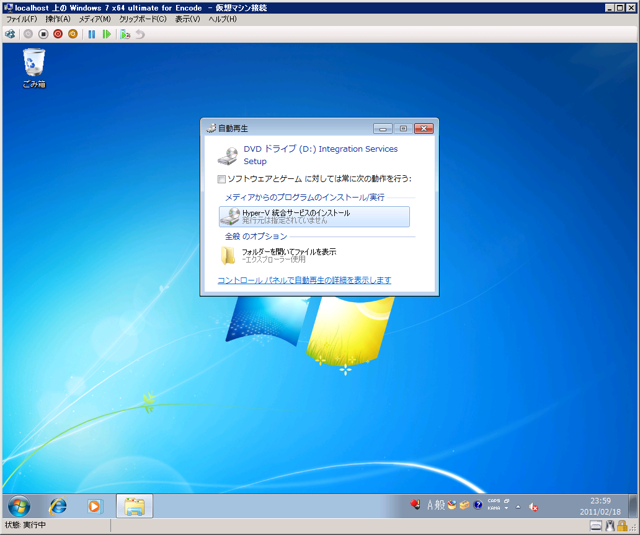Open ヘルプ(H) menu

[222, 19]
